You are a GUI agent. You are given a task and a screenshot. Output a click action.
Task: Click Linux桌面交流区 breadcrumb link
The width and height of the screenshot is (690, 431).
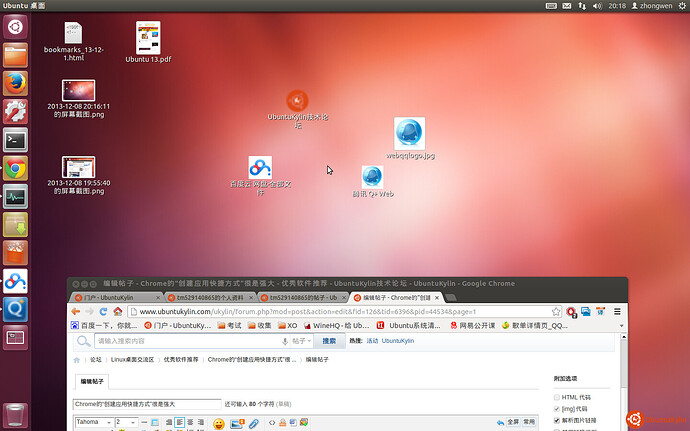[x=132, y=360]
